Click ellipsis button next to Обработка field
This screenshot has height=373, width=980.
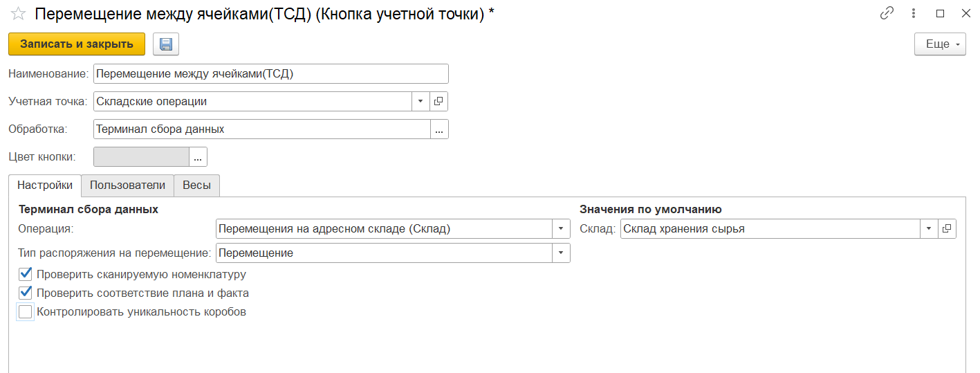(439, 129)
